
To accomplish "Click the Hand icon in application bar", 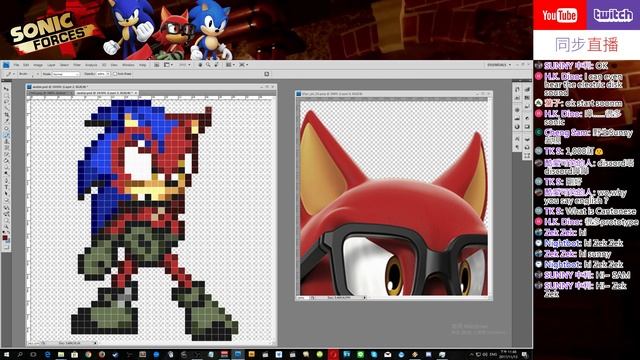I will tap(200, 64).
